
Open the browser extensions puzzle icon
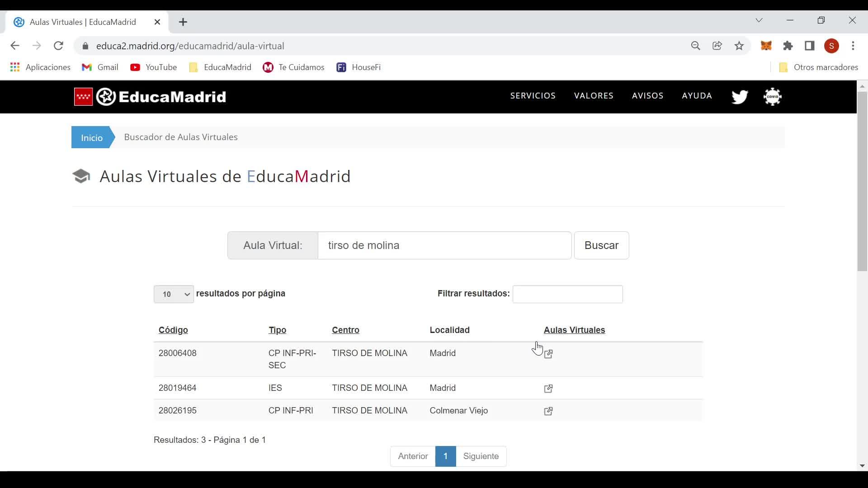click(788, 46)
